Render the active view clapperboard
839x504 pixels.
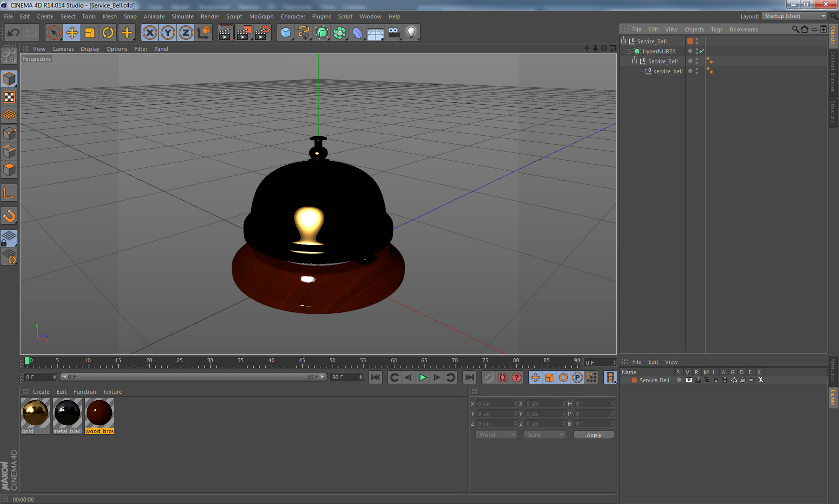pyautogui.click(x=226, y=33)
